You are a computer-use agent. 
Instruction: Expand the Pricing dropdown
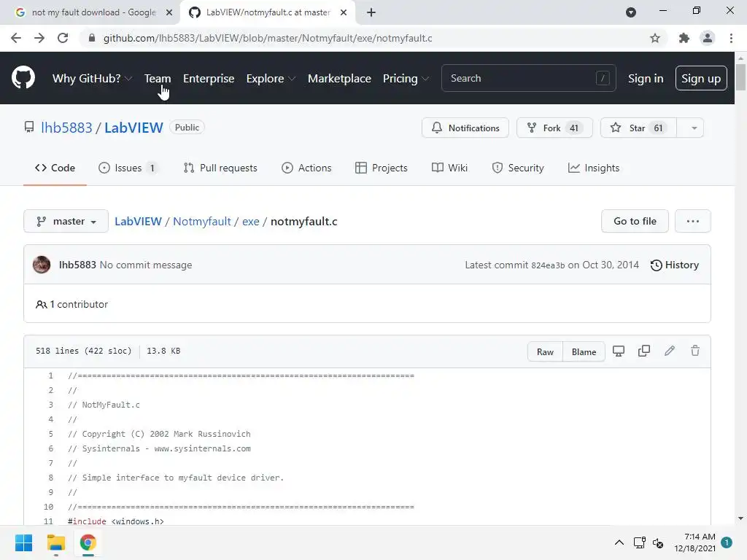tap(406, 79)
